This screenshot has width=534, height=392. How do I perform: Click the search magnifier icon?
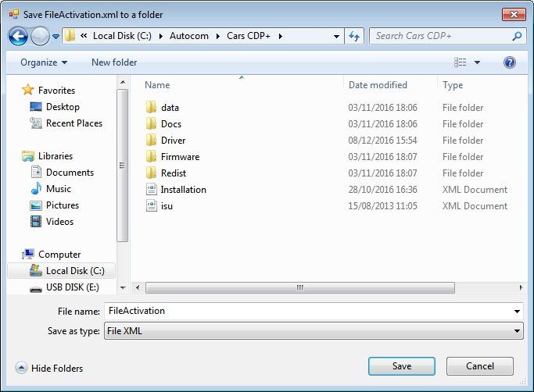tap(517, 36)
